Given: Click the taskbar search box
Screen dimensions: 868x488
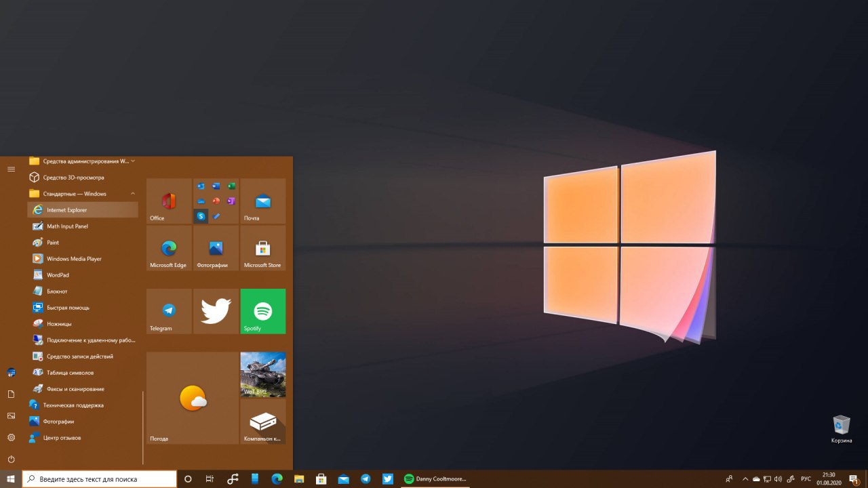Looking at the screenshot, I should 100,479.
